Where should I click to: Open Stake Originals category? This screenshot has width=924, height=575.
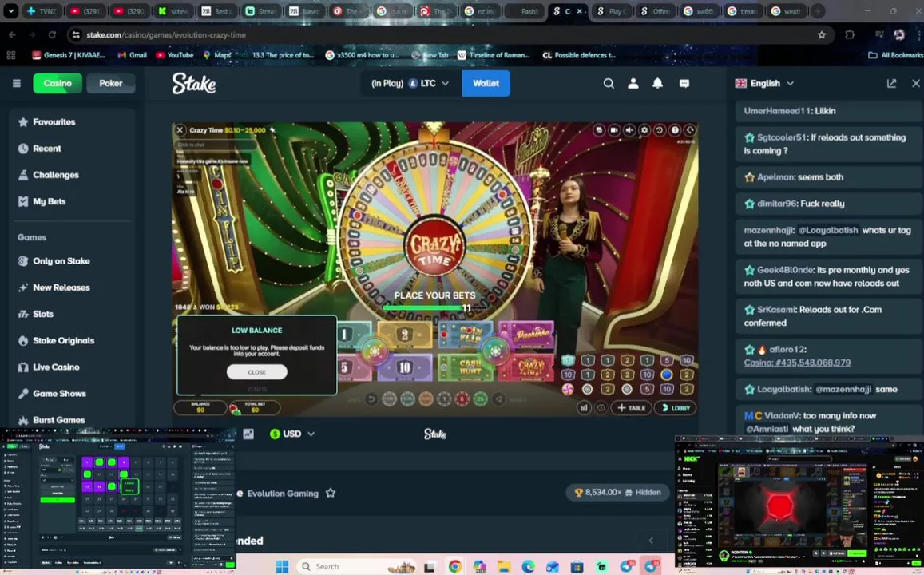pos(57,340)
